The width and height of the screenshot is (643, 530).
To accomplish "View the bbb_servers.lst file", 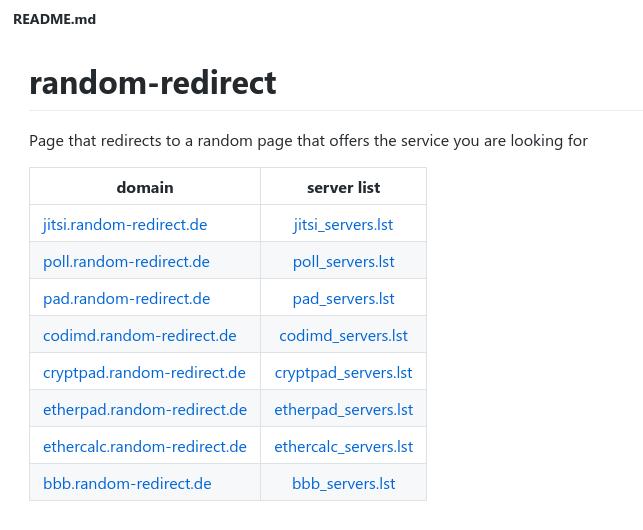I will pos(344,483).
